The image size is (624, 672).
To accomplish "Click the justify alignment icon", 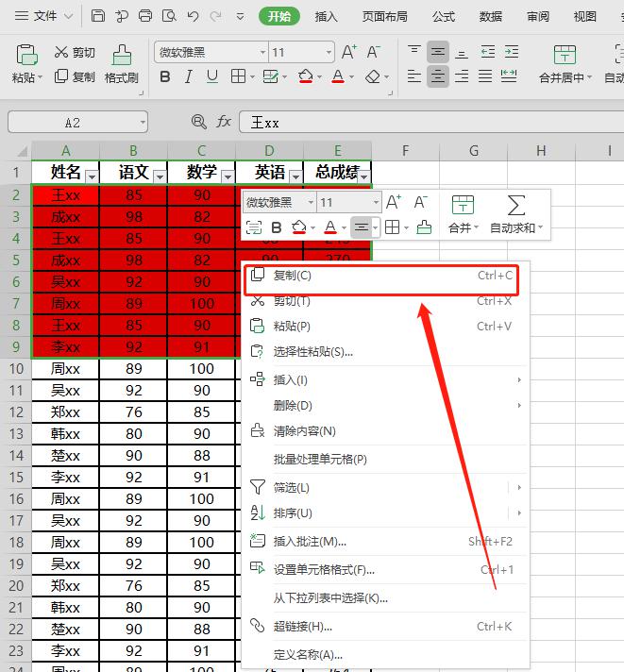I will (485, 76).
